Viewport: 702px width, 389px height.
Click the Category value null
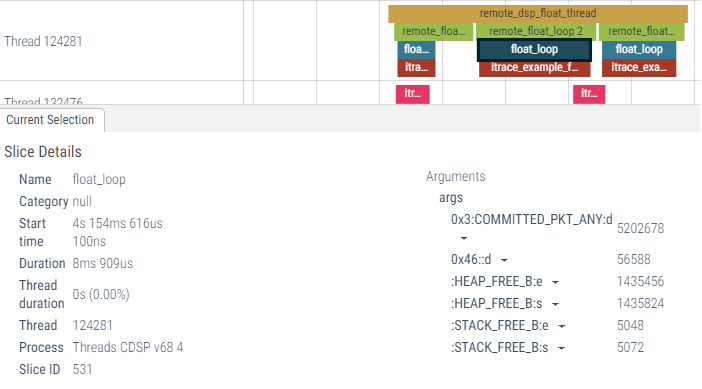point(82,201)
